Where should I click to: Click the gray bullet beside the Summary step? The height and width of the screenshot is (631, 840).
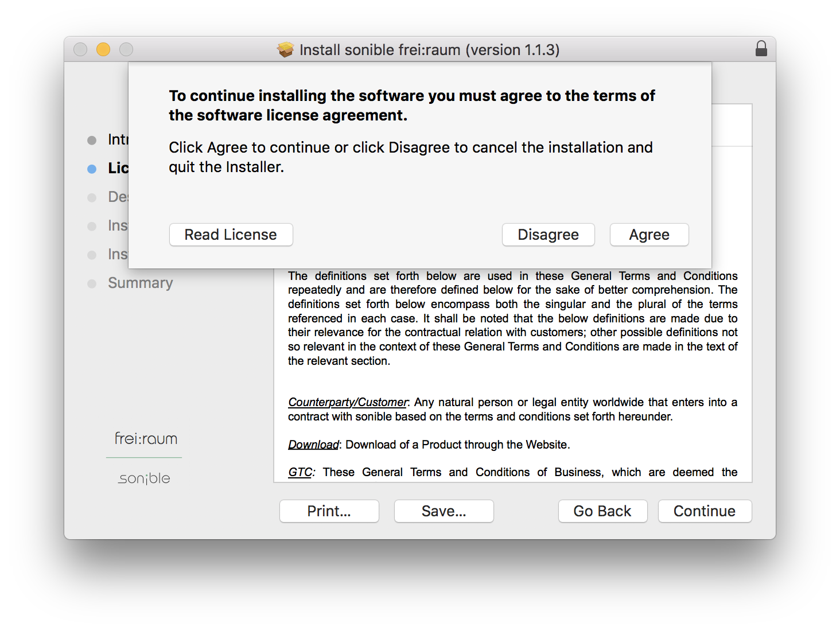(x=92, y=283)
